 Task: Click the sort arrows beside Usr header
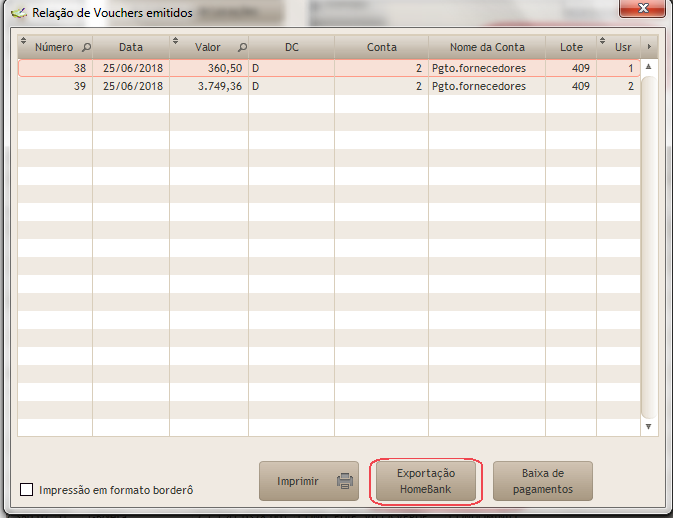tap(602, 42)
